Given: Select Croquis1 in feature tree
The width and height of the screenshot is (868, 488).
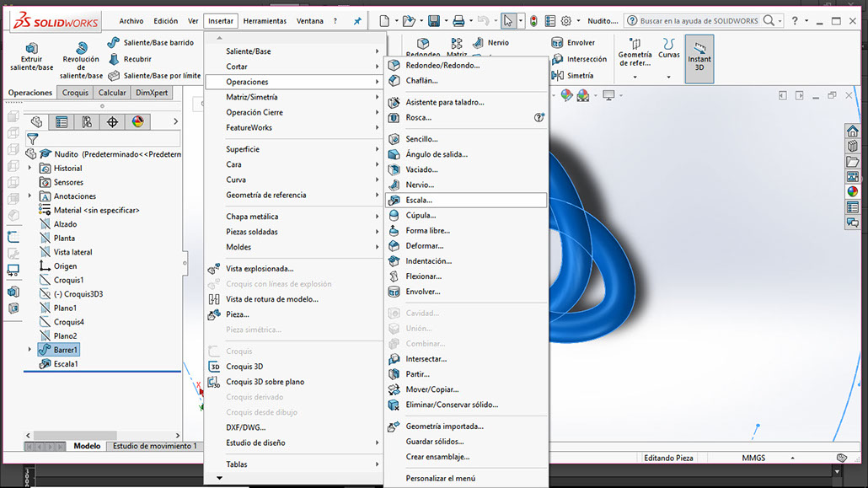Looking at the screenshot, I should click(x=62, y=280).
